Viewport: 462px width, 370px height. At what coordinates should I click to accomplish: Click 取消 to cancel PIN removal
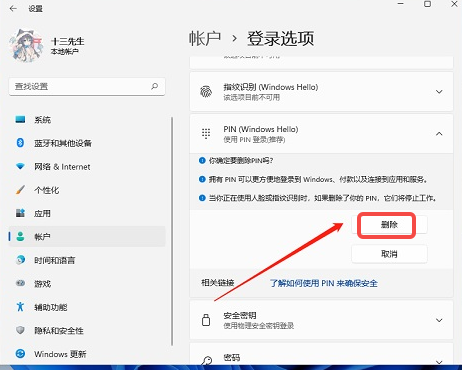(x=389, y=254)
